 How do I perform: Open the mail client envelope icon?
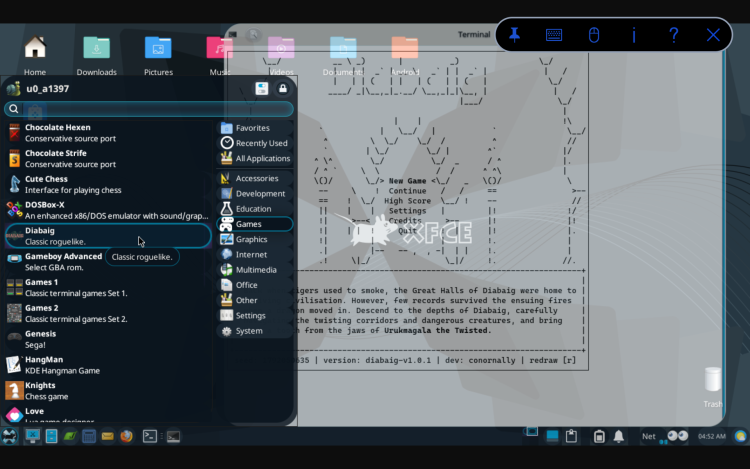(108, 436)
